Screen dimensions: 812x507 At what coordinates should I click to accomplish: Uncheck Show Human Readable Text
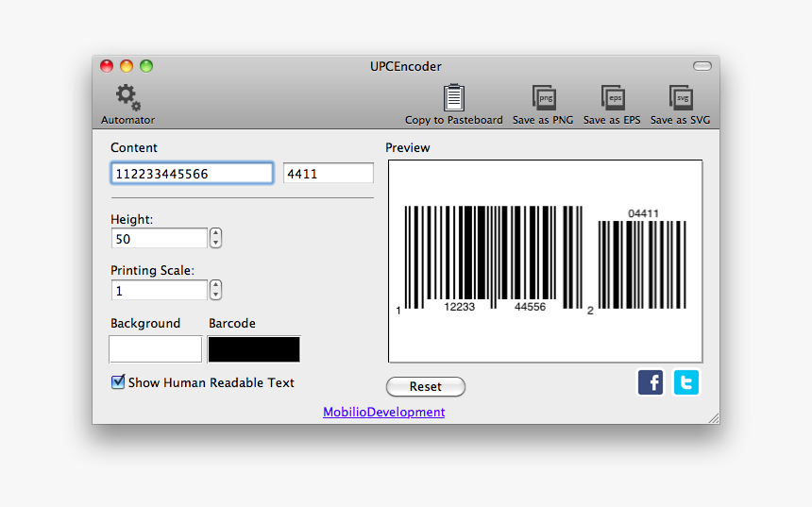[118, 382]
